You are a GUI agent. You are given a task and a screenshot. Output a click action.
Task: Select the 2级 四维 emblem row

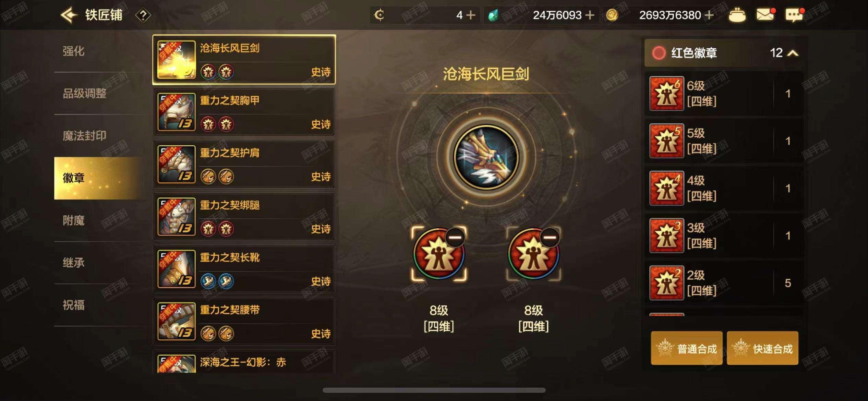pyautogui.click(x=724, y=283)
